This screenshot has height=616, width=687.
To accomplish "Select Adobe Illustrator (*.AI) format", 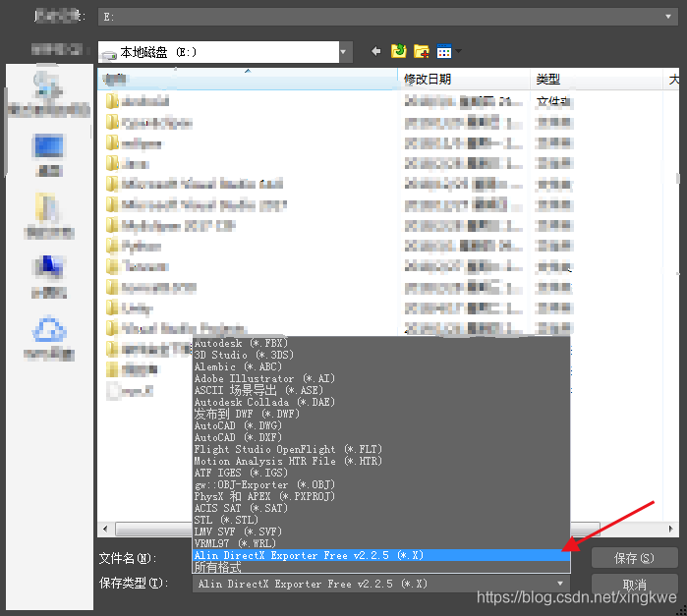I will pos(381,378).
